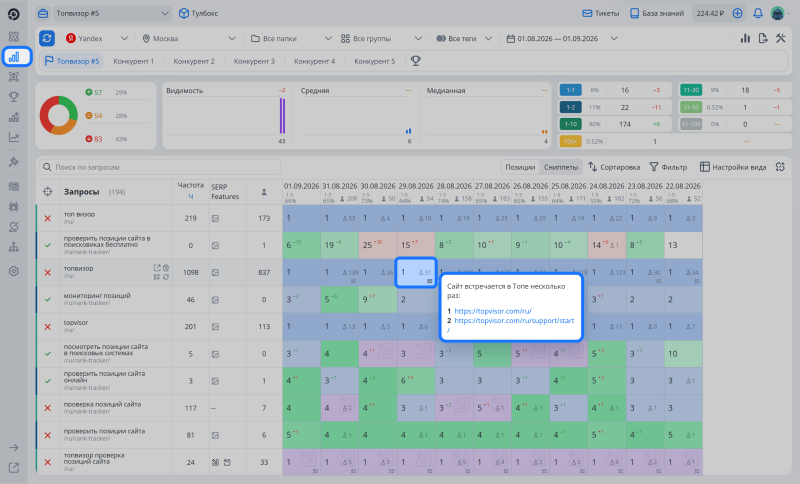Add funds with the plus icon
This screenshot has height=484, width=800.
[737, 13]
